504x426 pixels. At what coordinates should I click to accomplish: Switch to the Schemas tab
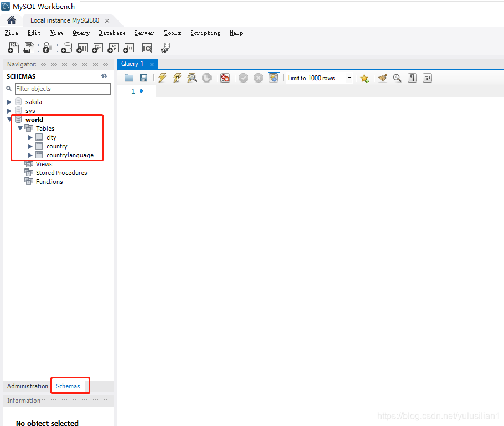(68, 386)
